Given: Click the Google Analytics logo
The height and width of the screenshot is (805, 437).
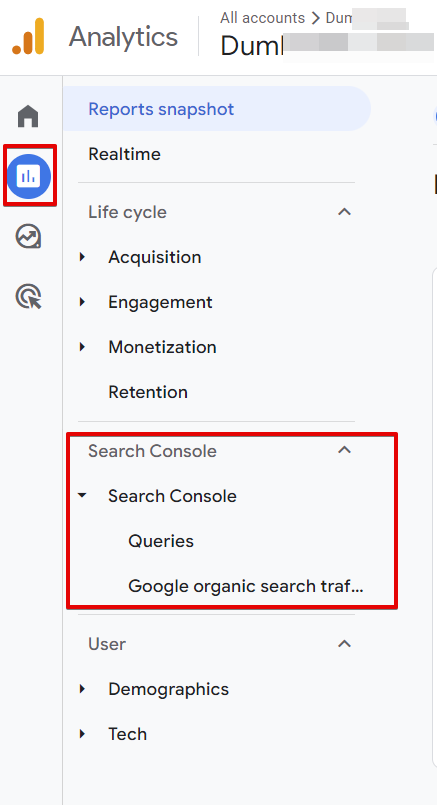Looking at the screenshot, I should (x=29, y=36).
